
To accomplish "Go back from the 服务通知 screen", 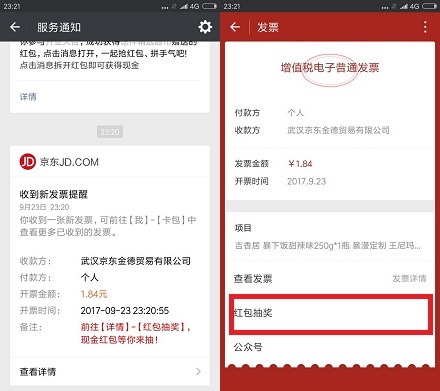I will coord(15,27).
